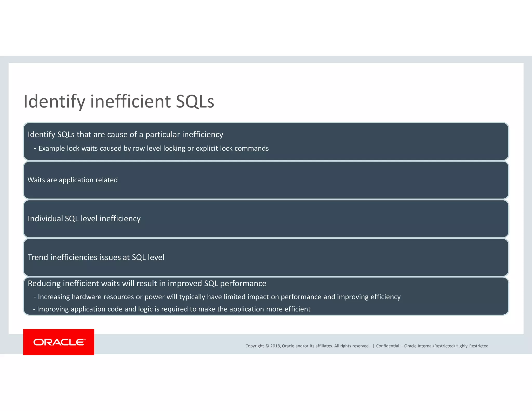Click the 'Increasing hardware resources or power' bullet

(217, 297)
